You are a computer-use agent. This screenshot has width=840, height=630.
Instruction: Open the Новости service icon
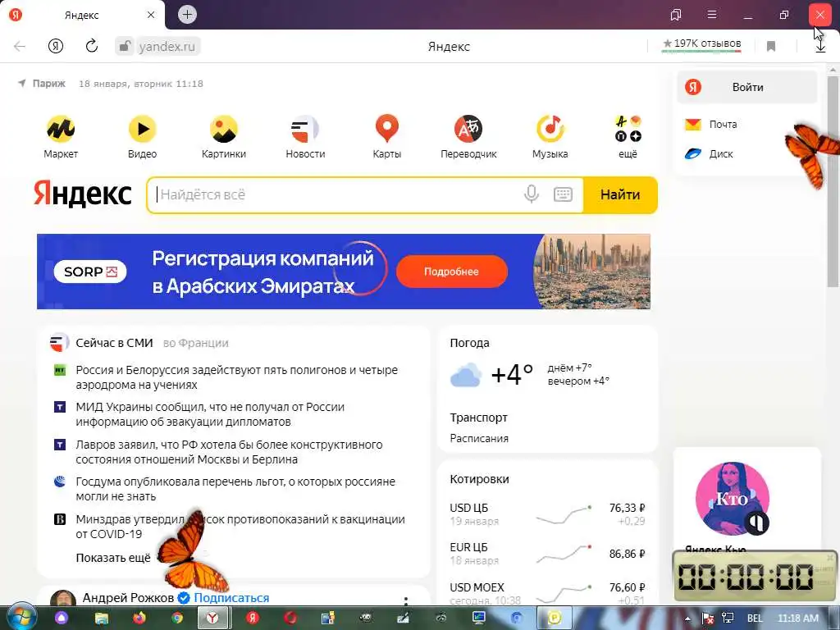click(305, 129)
